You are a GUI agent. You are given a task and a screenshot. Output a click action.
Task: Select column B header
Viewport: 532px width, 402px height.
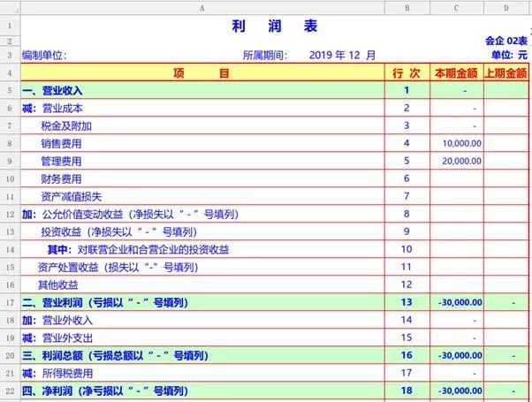pyautogui.click(x=407, y=7)
